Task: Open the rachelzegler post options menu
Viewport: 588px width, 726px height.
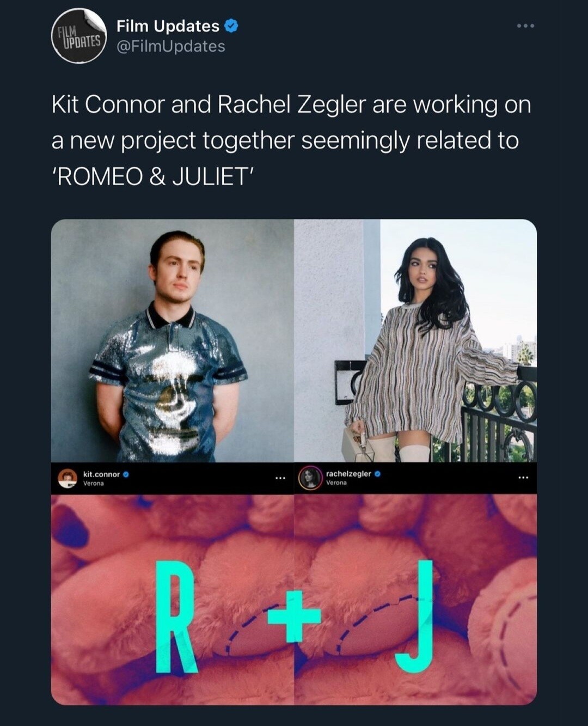Action: 523,478
